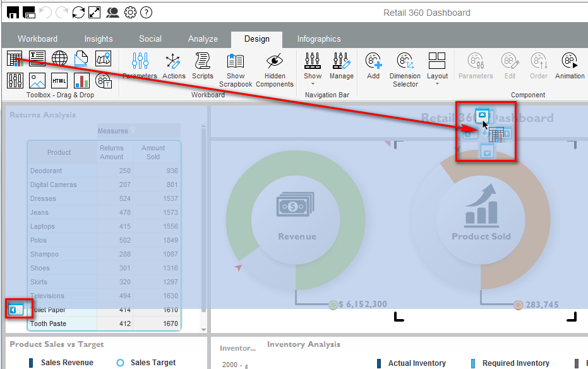Click the Dimension Selector button
588x369 pixels.
(405, 69)
